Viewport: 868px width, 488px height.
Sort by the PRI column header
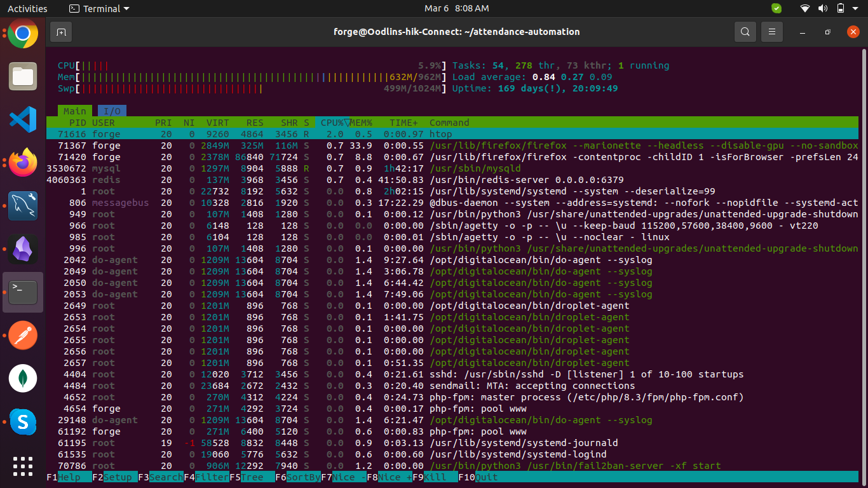coord(163,123)
